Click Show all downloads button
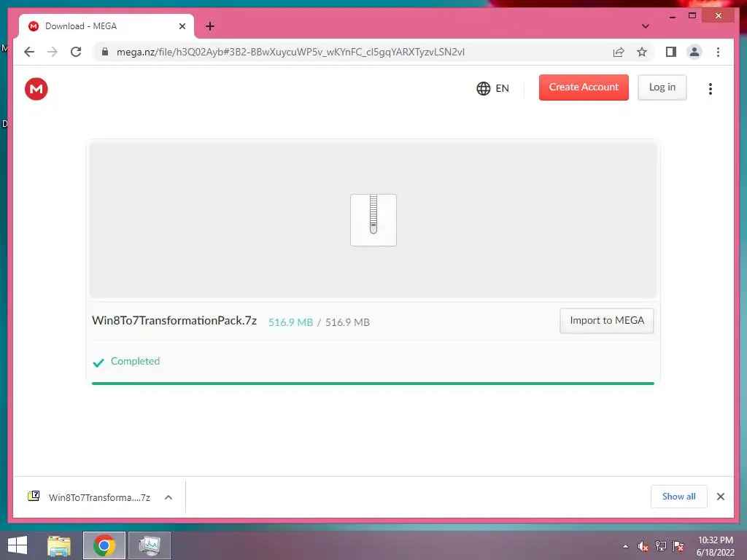This screenshot has width=747, height=560. pos(679,497)
